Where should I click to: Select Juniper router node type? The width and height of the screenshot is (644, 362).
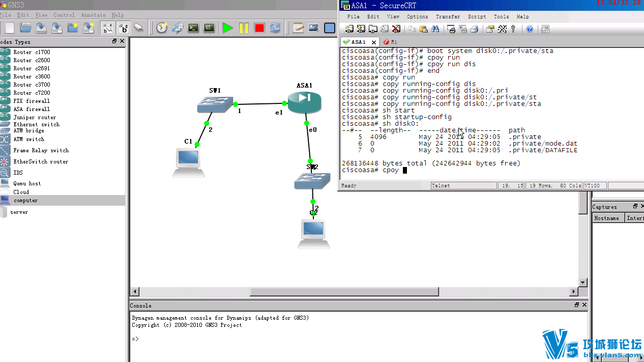click(35, 117)
